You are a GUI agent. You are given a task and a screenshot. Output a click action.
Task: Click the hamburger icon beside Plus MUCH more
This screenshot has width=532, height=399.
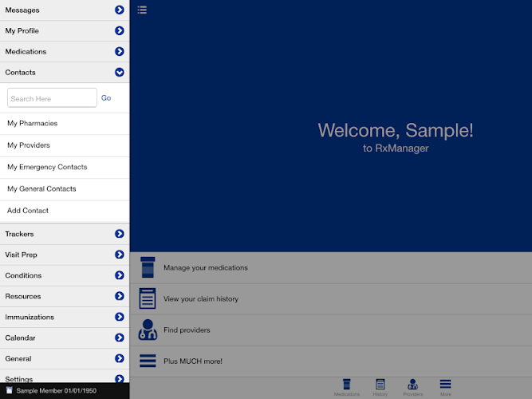148,361
